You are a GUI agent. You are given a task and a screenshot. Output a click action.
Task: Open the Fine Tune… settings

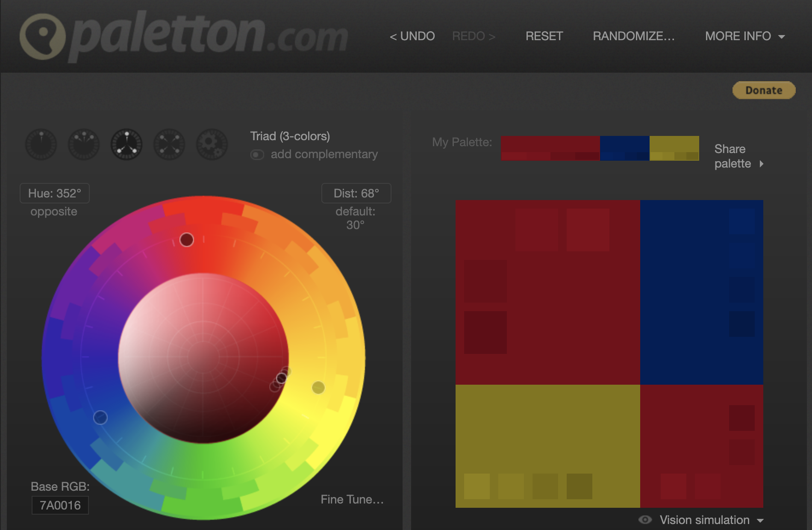tap(352, 499)
